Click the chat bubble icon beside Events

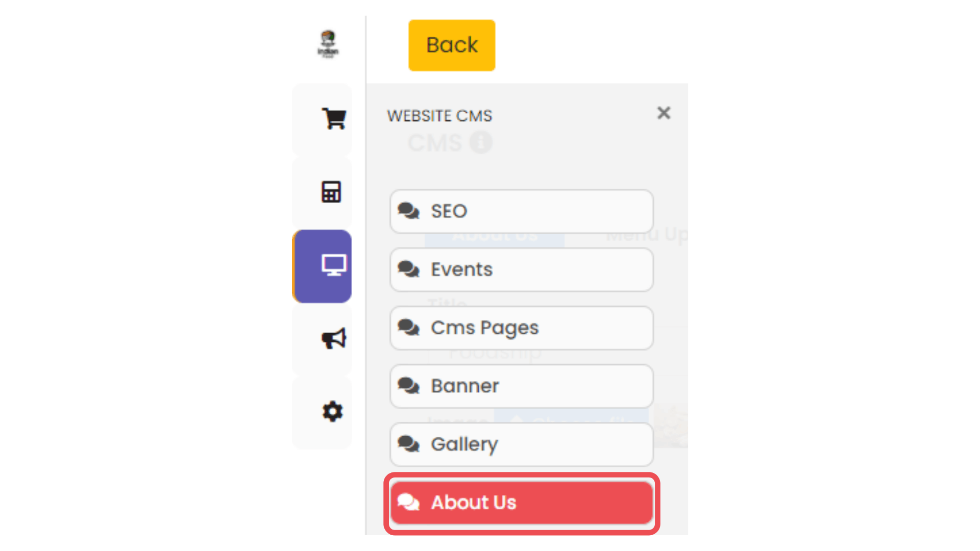[409, 269]
